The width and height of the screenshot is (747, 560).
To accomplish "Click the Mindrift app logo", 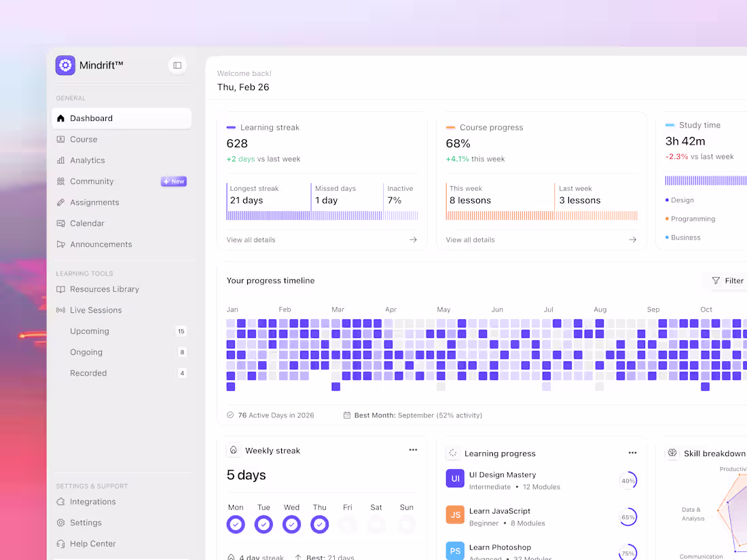I will click(65, 65).
